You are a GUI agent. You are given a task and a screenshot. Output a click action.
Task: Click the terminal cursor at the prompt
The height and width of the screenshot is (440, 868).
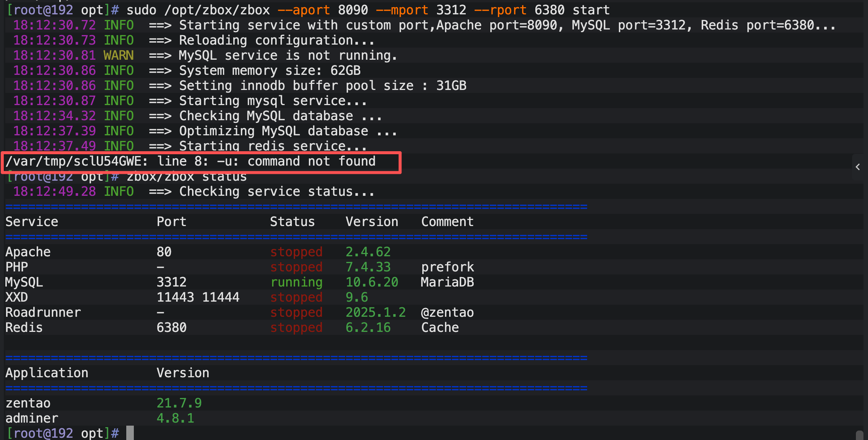tap(130, 433)
